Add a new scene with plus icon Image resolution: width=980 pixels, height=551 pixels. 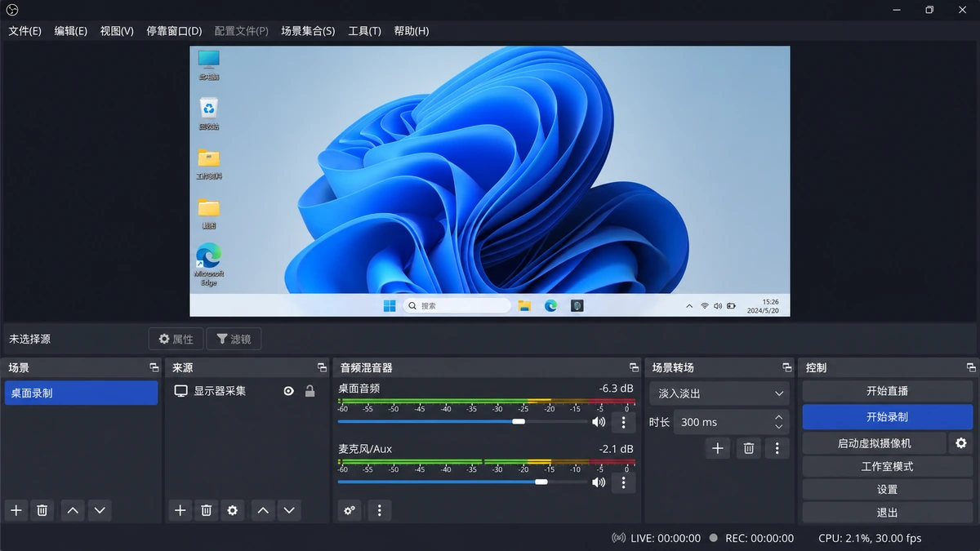pyautogui.click(x=16, y=510)
